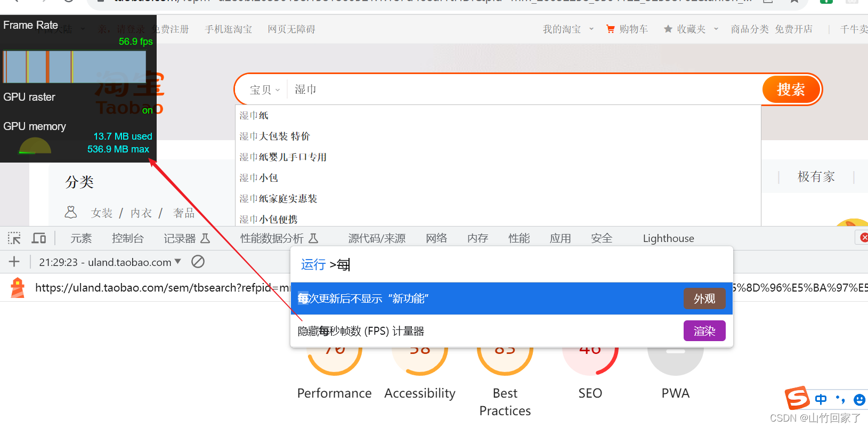Choose suggestion 湿巾纸家庭实惠装
This screenshot has height=428, width=868.
pos(498,199)
